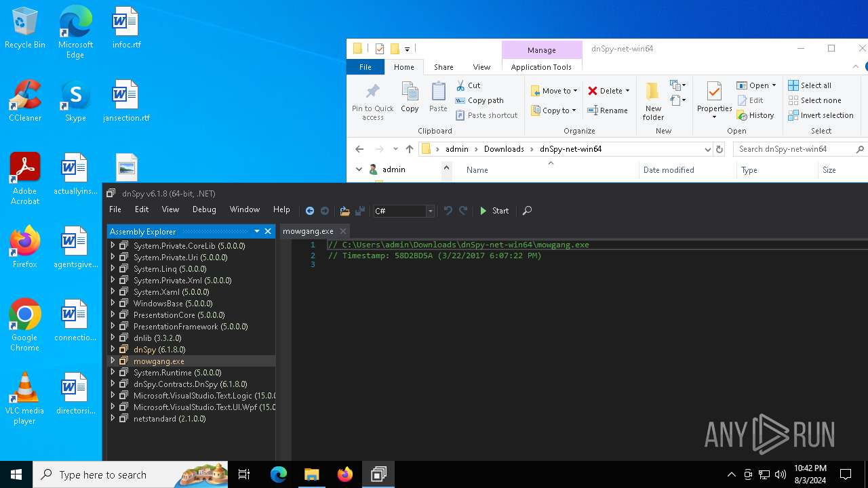
Task: Click History in Explorer ribbon
Action: point(755,115)
